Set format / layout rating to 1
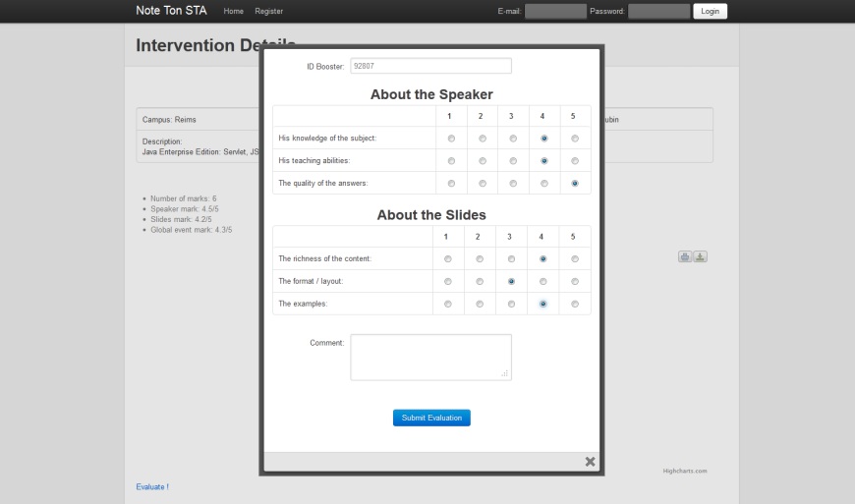This screenshot has width=855, height=504. (x=448, y=282)
